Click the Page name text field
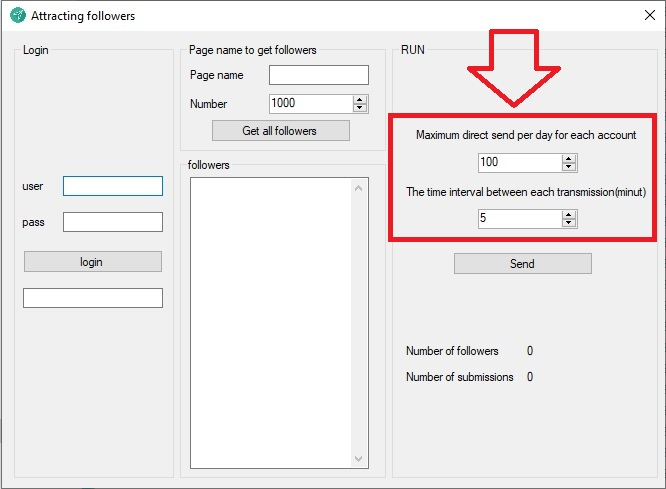This screenshot has width=666, height=489. pos(318,75)
